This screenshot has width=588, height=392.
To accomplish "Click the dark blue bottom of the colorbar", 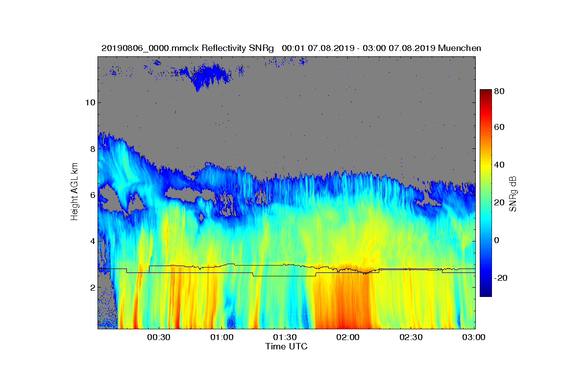I will (x=485, y=293).
